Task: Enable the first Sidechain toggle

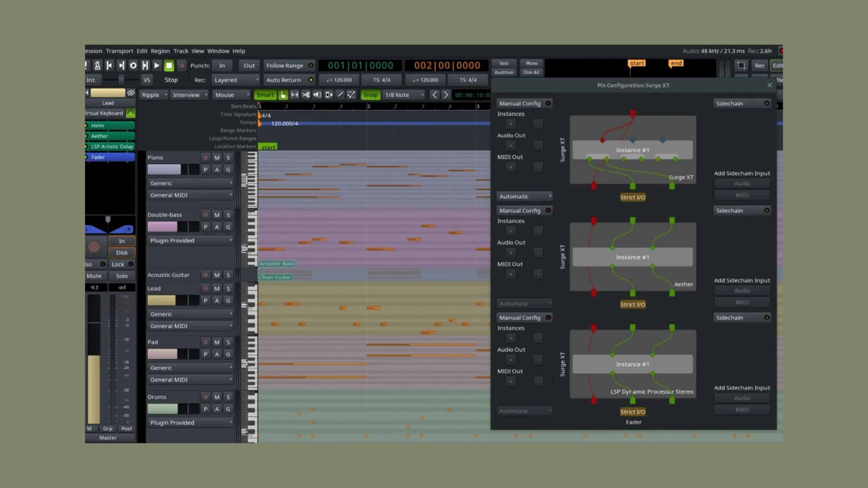Action: point(742,103)
